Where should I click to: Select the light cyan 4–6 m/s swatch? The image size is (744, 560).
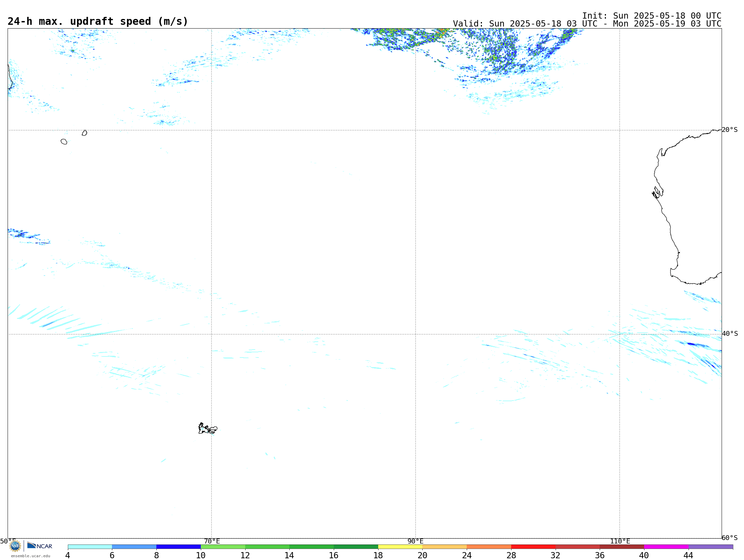(90, 547)
